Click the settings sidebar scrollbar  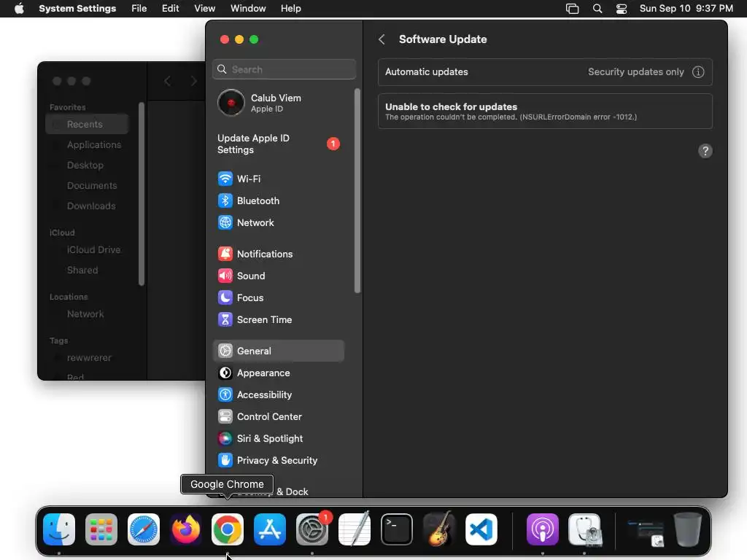(357, 190)
